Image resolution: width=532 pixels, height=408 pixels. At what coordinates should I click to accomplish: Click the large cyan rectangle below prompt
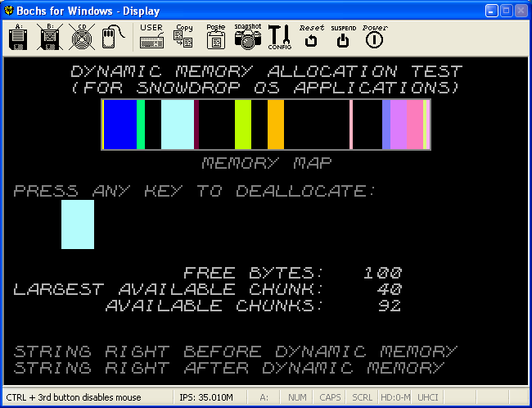click(x=78, y=224)
